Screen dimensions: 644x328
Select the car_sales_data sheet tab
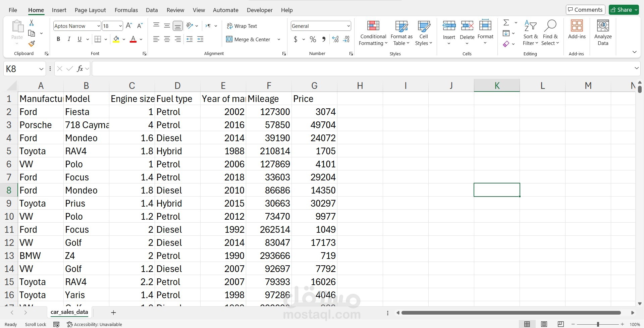69,312
